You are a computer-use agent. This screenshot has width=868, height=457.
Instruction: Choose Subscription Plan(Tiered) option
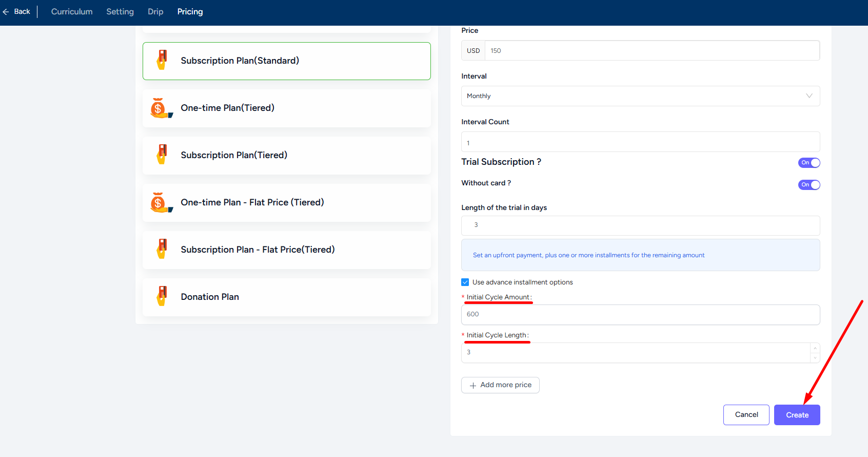coord(287,156)
